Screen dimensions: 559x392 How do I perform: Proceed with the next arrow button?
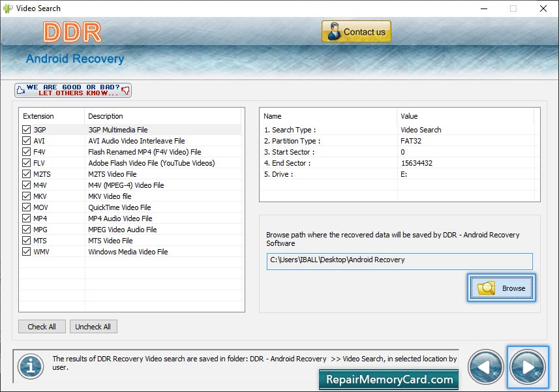[528, 367]
